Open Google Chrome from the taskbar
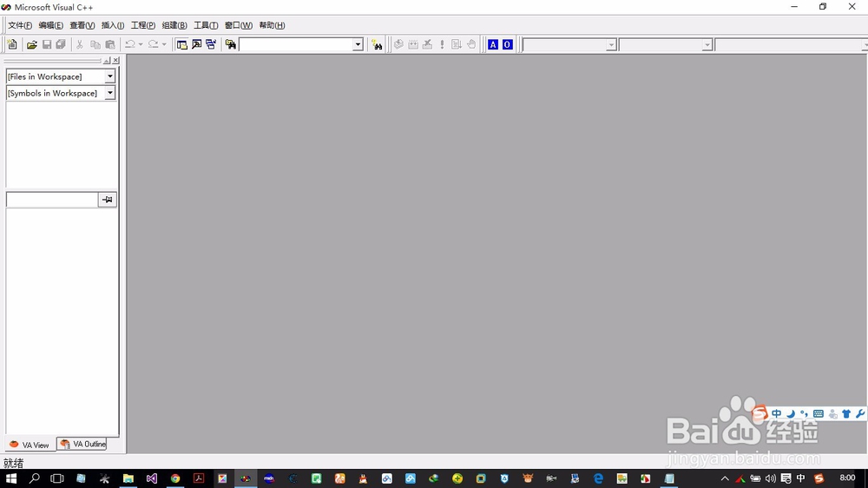Screen dimensions: 868x488 point(175,478)
